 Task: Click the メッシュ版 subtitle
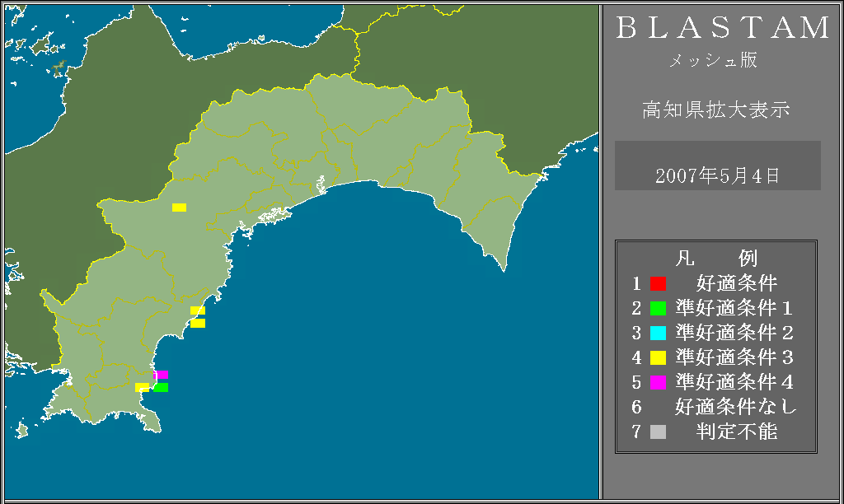[713, 61]
